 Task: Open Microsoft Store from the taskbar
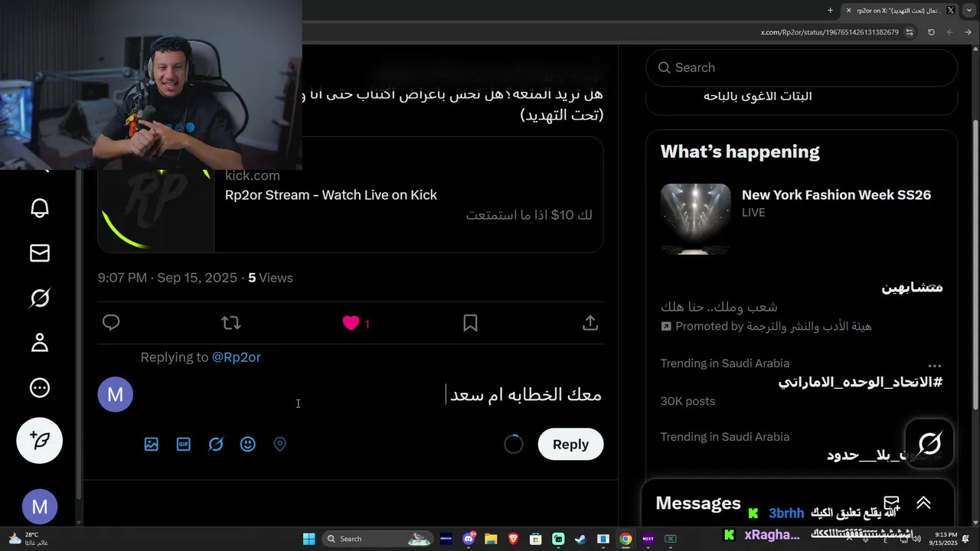[x=536, y=539]
